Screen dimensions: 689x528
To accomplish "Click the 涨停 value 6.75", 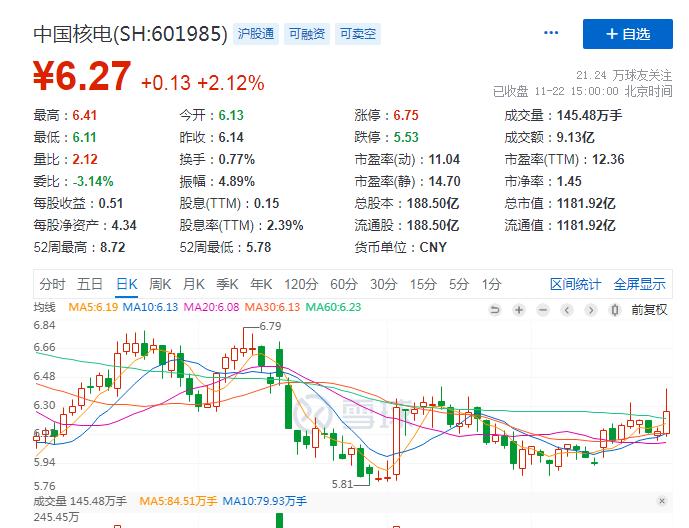I will (406, 116).
